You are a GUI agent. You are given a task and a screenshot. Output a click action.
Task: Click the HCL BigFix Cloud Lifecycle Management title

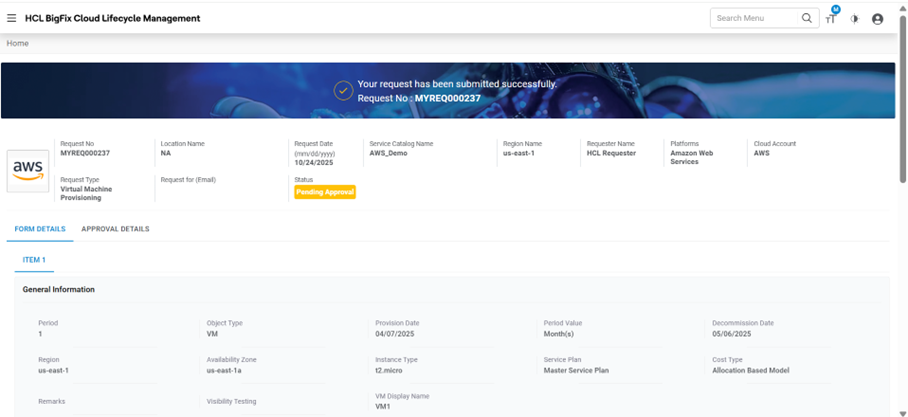pyautogui.click(x=112, y=18)
